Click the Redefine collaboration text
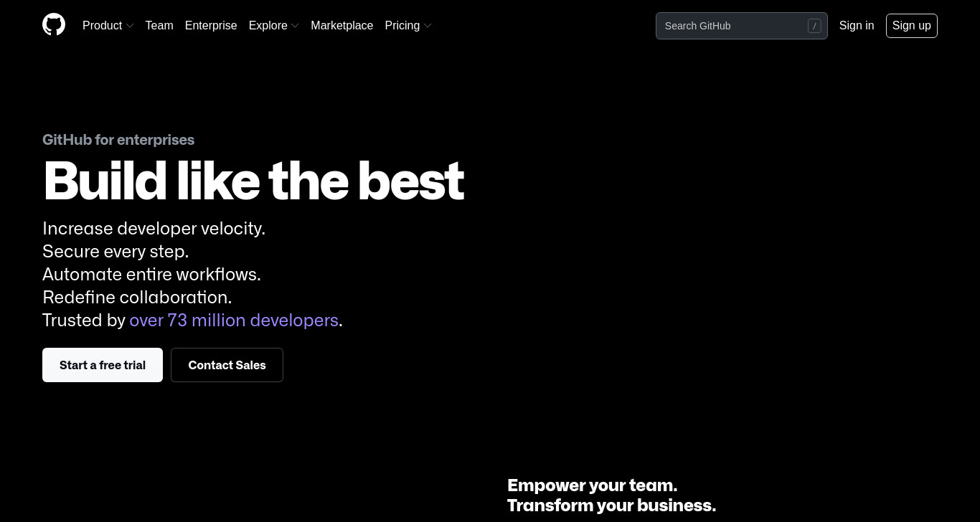The height and width of the screenshot is (522, 980). point(137,297)
